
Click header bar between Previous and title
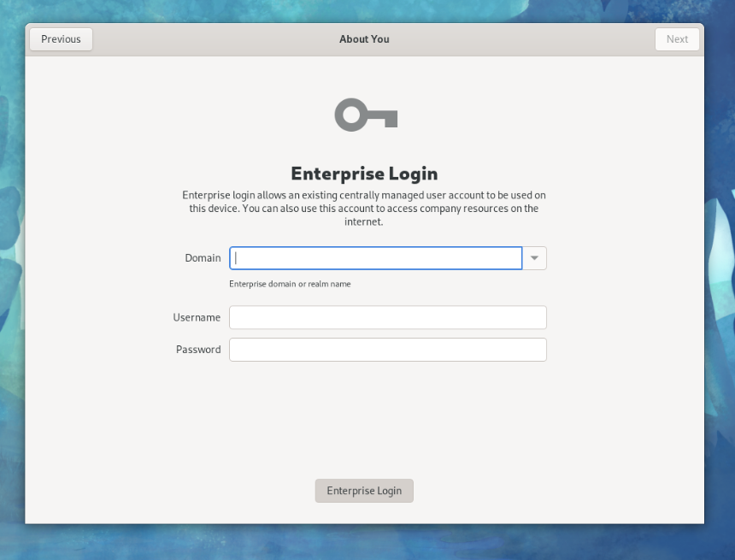tap(214, 39)
